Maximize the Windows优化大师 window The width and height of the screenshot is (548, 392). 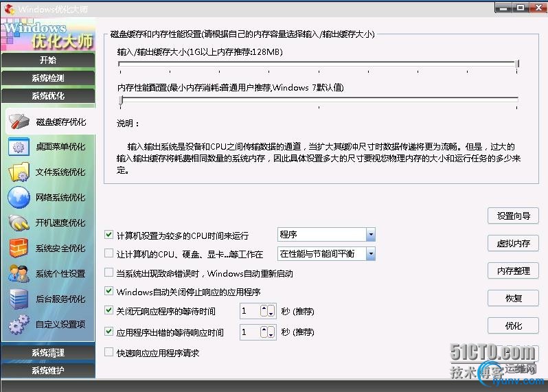521,8
